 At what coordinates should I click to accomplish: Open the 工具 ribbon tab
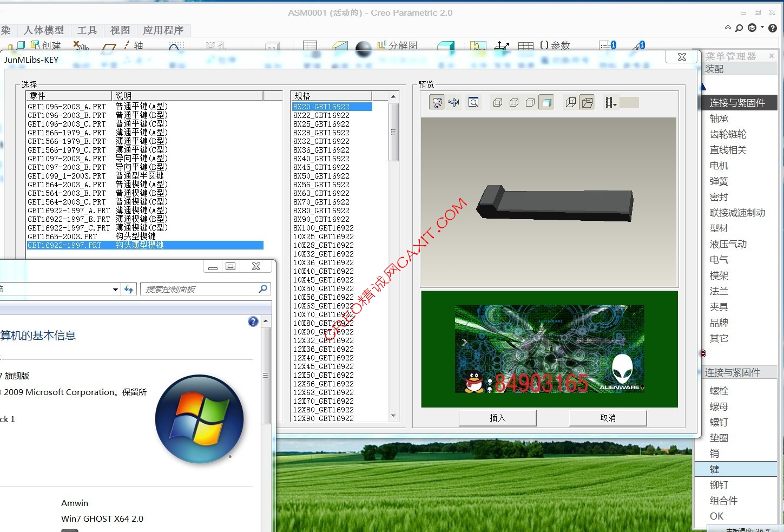tap(87, 30)
